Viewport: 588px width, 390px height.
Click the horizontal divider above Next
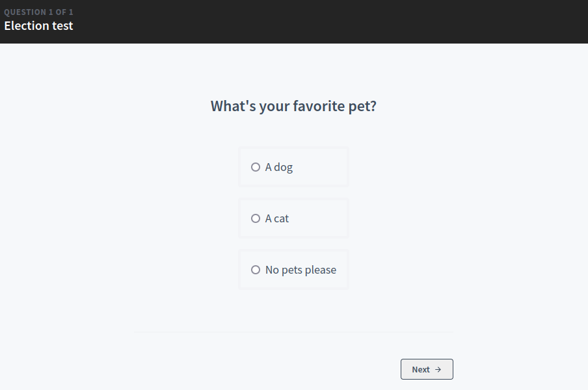(x=293, y=332)
